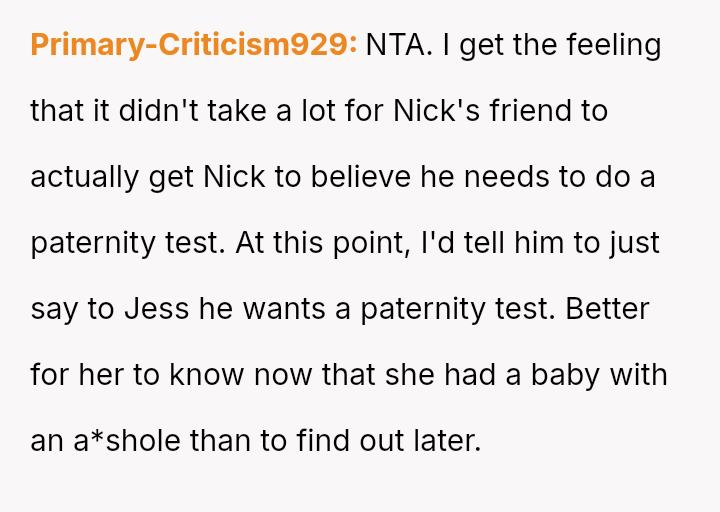Click the name "Jess" in the comment
Viewport: 720px width, 512px height.
pyautogui.click(x=157, y=309)
